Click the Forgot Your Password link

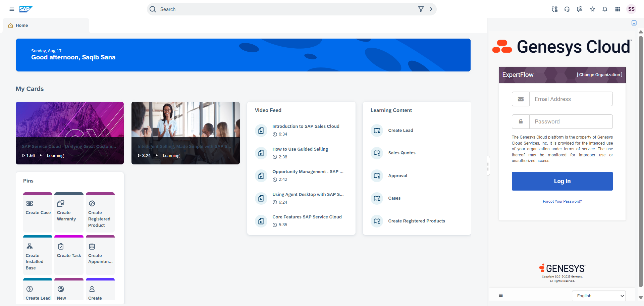pos(562,201)
